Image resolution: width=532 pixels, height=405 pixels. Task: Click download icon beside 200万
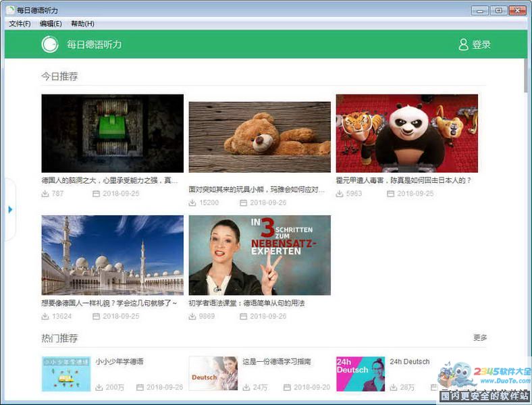tap(99, 387)
